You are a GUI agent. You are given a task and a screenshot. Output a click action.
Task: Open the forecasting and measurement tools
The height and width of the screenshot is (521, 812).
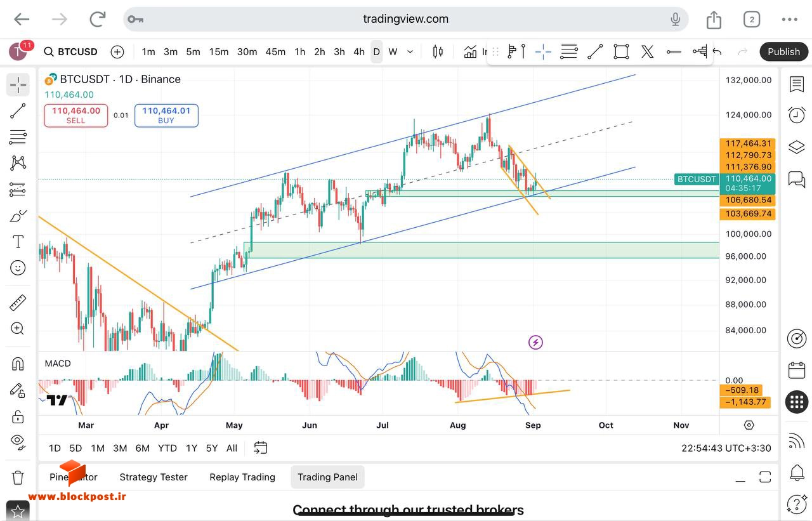tap(18, 189)
